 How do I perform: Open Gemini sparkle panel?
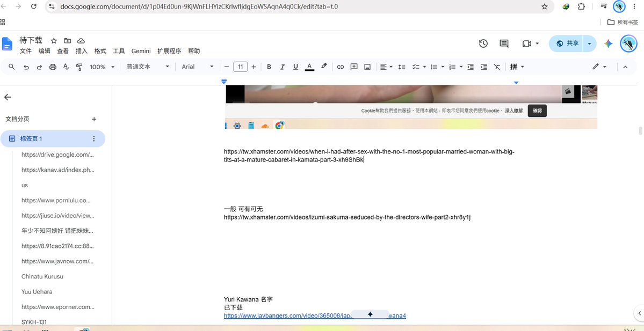click(x=608, y=43)
